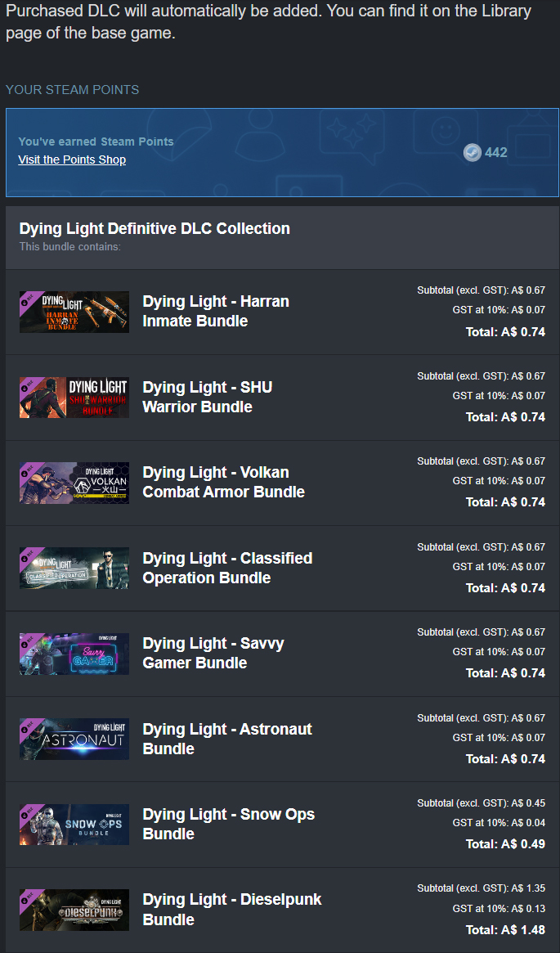Viewport: 560px width, 953px height.
Task: Open Dying Light - Savvy Gamer Bundle title
Action: point(213,653)
